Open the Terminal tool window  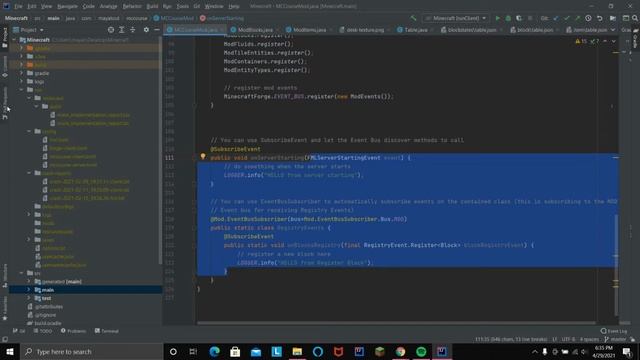[107, 331]
